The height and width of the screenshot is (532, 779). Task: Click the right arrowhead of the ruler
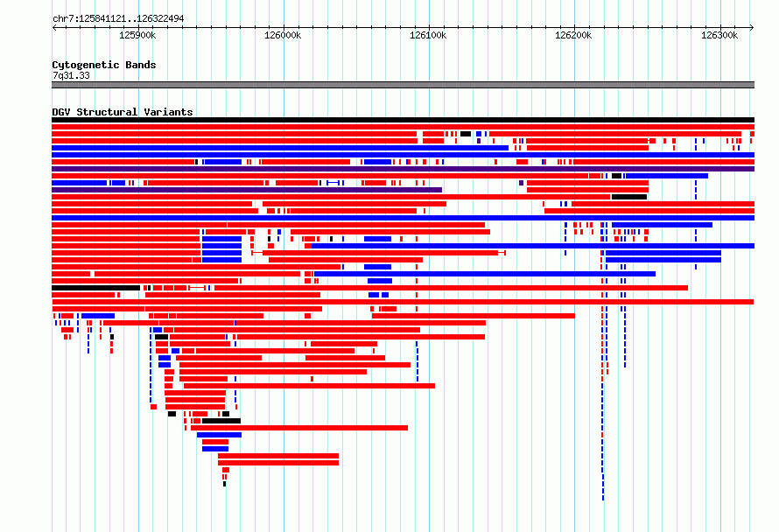752,27
